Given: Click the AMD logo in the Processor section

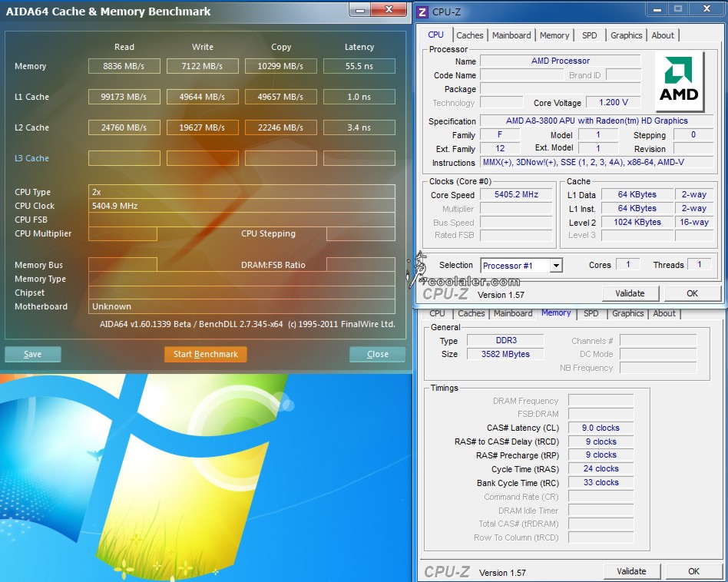Looking at the screenshot, I should [x=680, y=81].
